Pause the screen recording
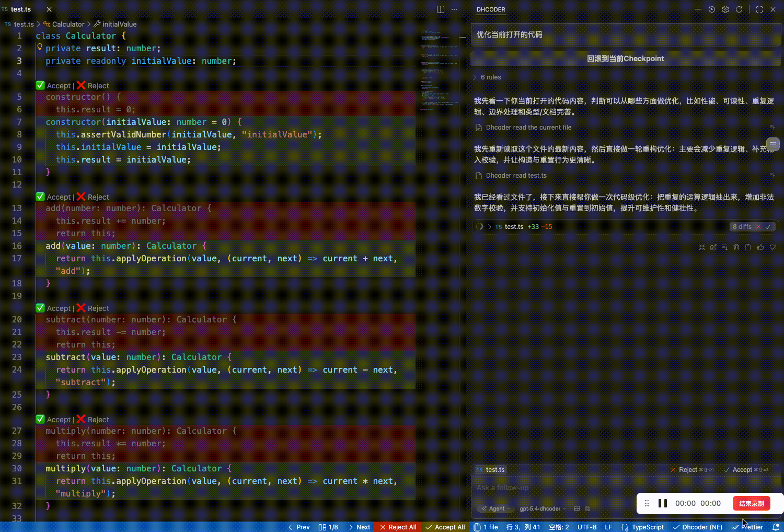Image resolution: width=784 pixels, height=532 pixels. point(663,503)
